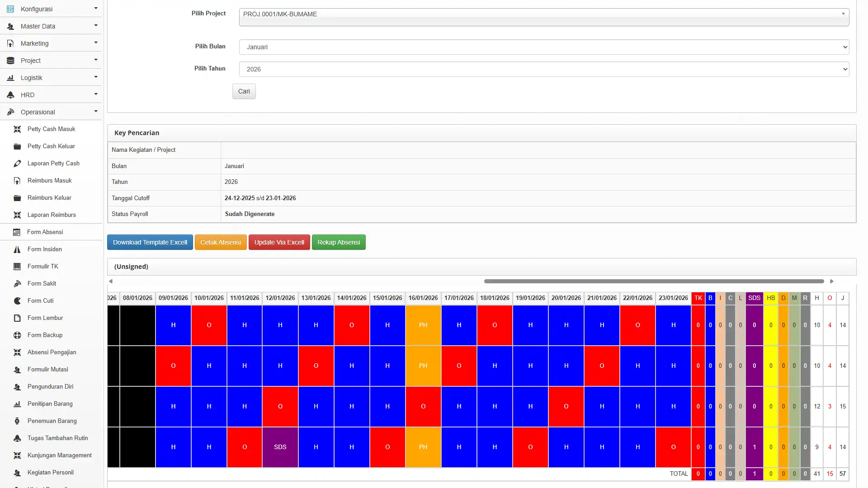This screenshot has width=868, height=488.
Task: Click the green Rekap Absensi button
Action: [x=339, y=242]
